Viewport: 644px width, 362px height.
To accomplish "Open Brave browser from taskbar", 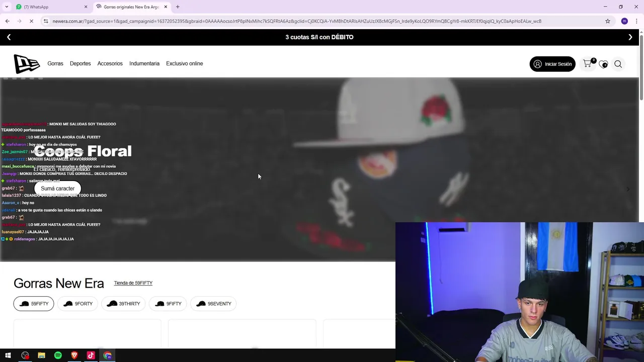I will (x=74, y=355).
